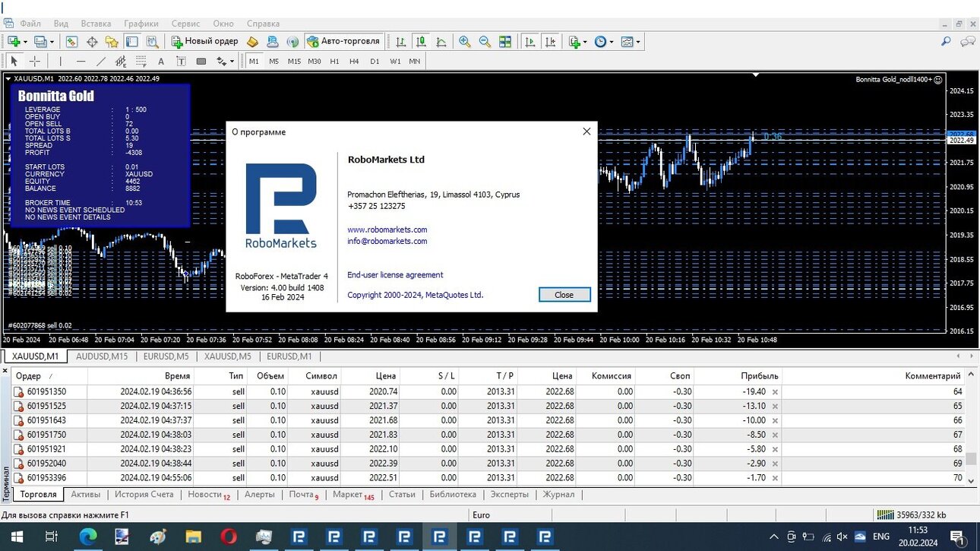This screenshot has height=551, width=980.
Task: Open Microsoft Edge from the taskbar
Action: (87, 537)
